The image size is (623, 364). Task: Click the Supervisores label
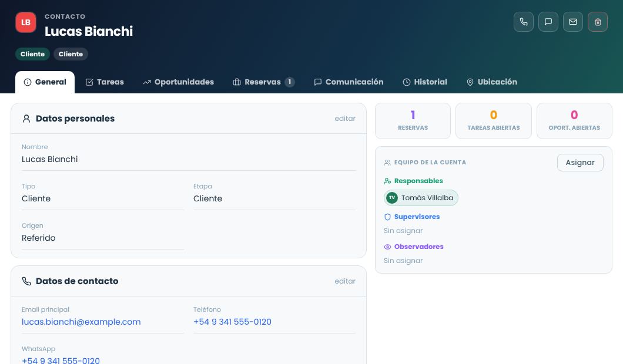[x=417, y=217]
